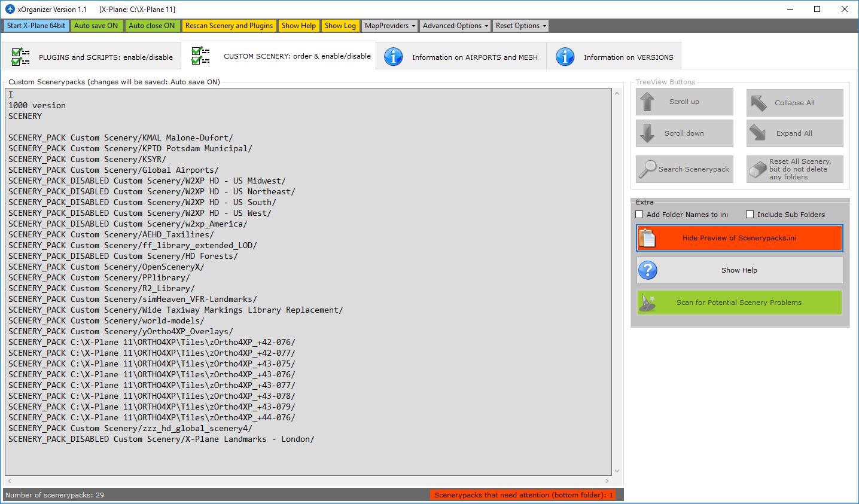Switch to Plugins and Scripts tab

91,57
